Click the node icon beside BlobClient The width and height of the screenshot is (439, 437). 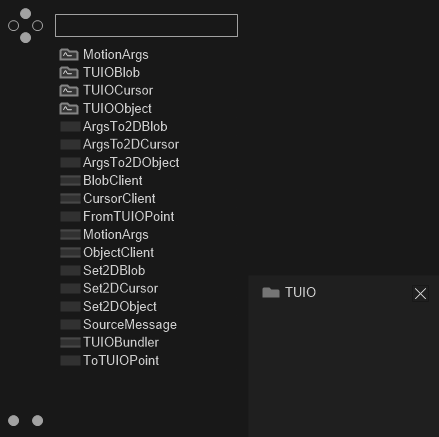pyautogui.click(x=70, y=181)
